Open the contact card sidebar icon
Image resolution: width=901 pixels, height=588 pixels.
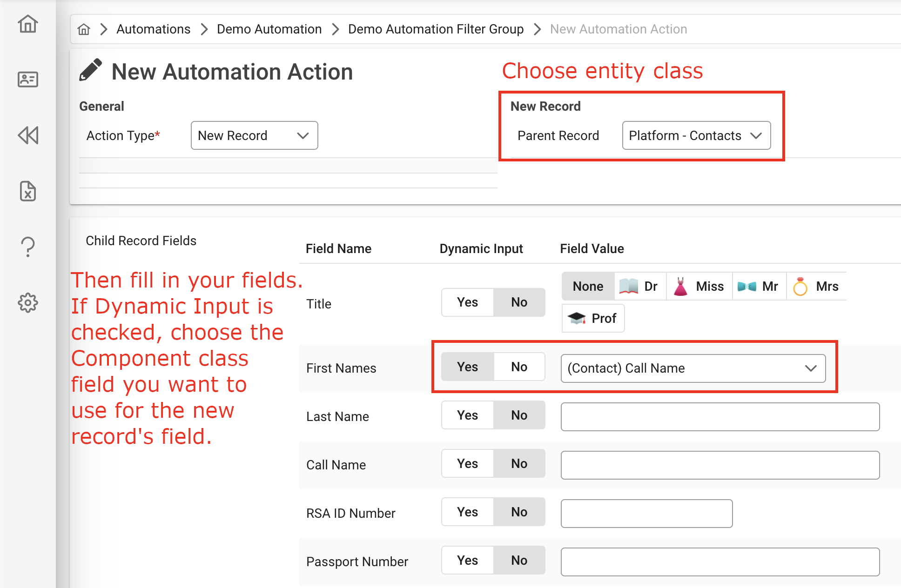pyautogui.click(x=28, y=80)
